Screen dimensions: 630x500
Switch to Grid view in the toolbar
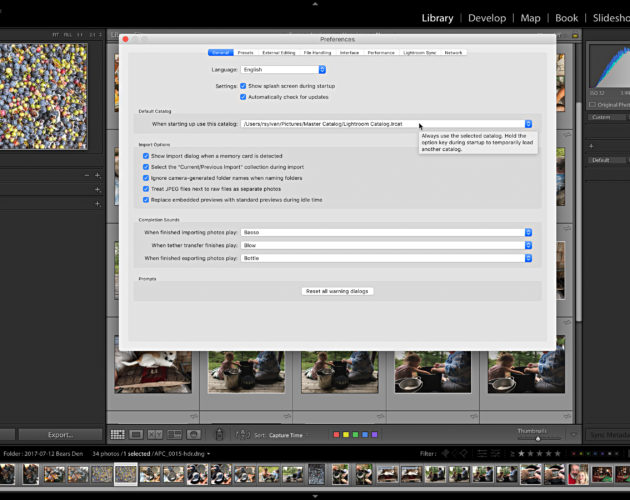(x=117, y=434)
